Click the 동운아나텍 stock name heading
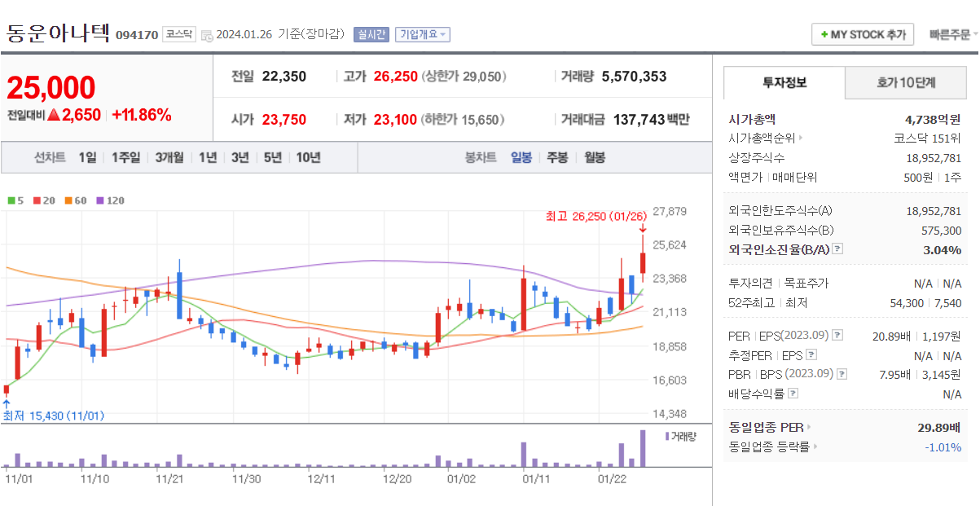 coord(58,33)
